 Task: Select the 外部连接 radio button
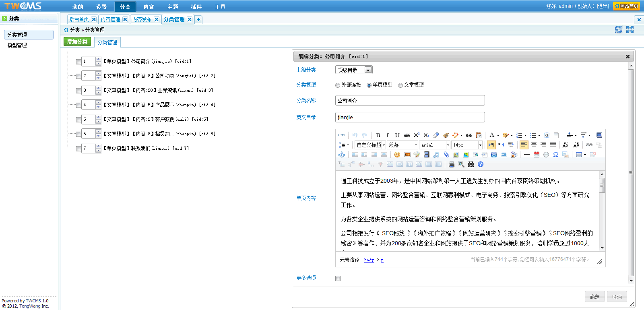(x=338, y=85)
